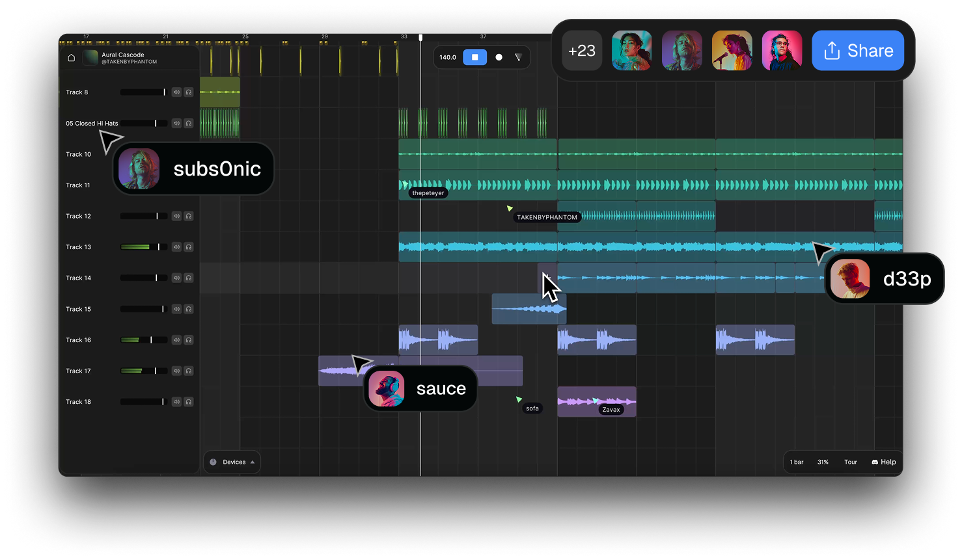The width and height of the screenshot is (962, 560).
Task: Click the headphones solo icon on Track 8
Action: (189, 92)
